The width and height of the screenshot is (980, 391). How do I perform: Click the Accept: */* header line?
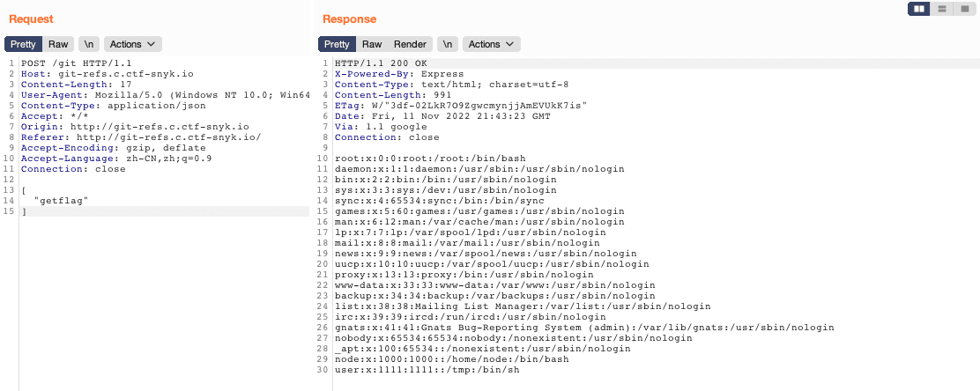[x=55, y=116]
